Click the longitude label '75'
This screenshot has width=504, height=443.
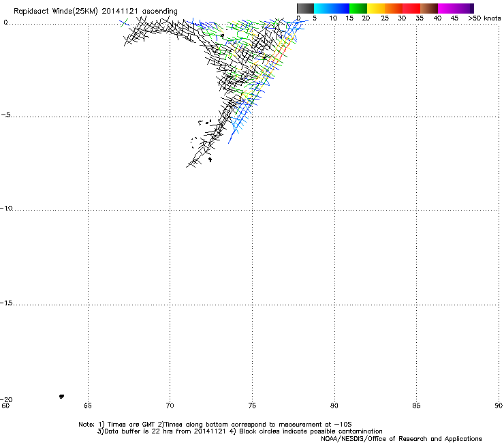[x=252, y=406]
